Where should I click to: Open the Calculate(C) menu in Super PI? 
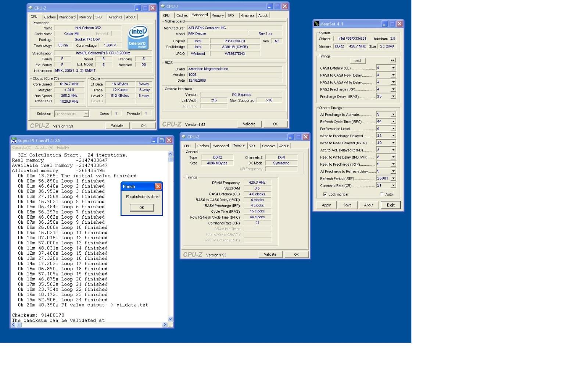click(22, 148)
